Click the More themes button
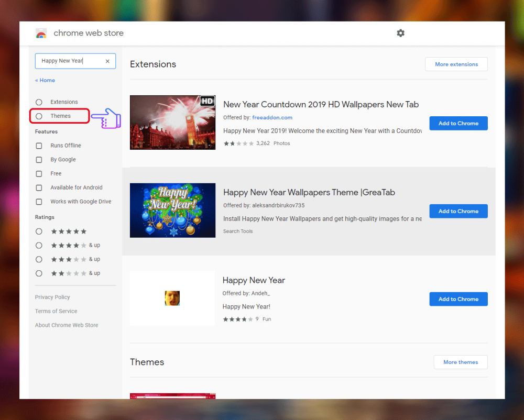The image size is (524, 420). tap(460, 362)
